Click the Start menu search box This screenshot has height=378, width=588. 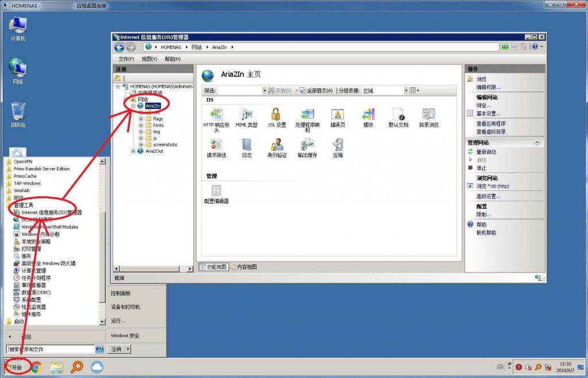tap(51, 349)
